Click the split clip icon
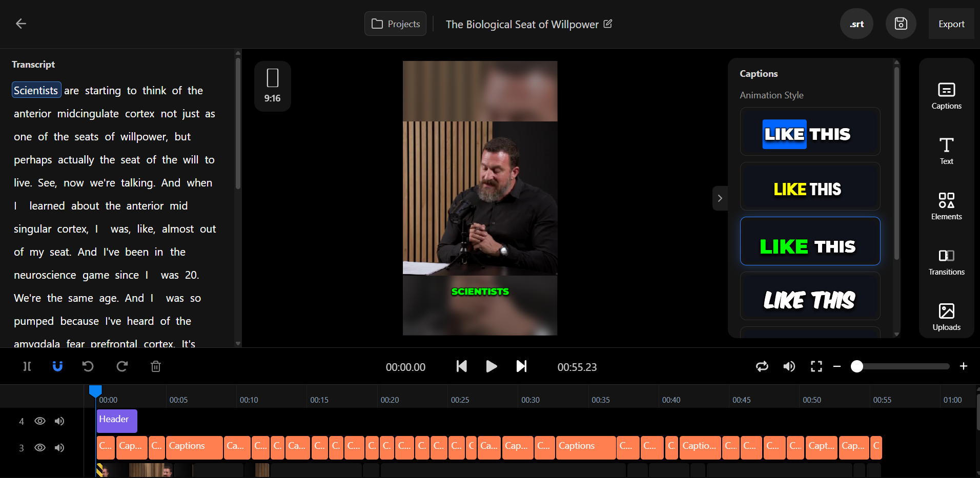This screenshot has width=980, height=478. [27, 366]
